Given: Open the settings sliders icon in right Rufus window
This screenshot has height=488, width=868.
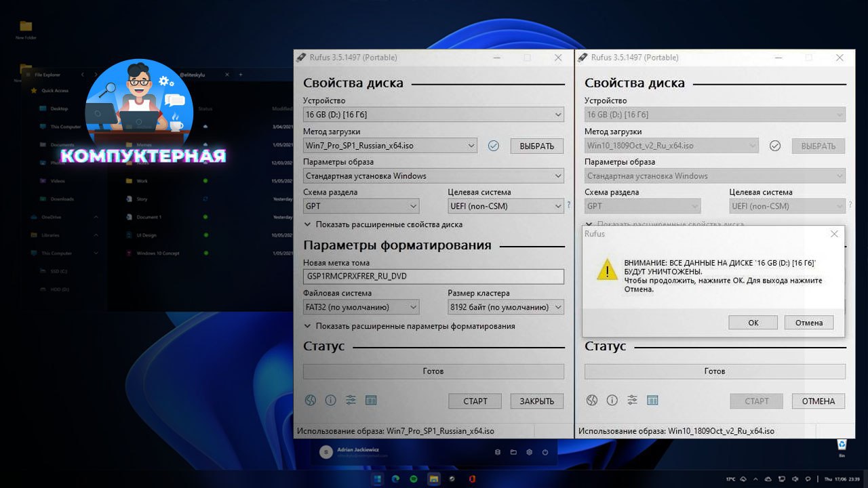Looking at the screenshot, I should click(x=632, y=401).
